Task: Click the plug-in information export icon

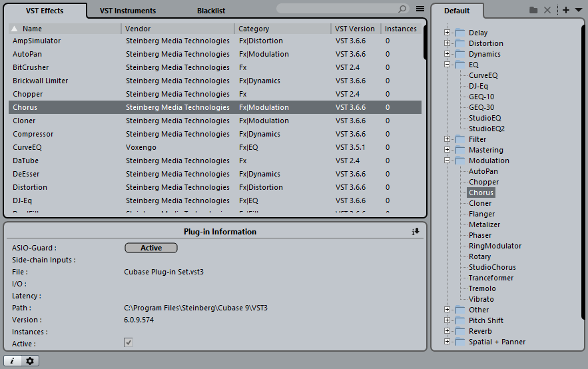Action: [x=416, y=232]
